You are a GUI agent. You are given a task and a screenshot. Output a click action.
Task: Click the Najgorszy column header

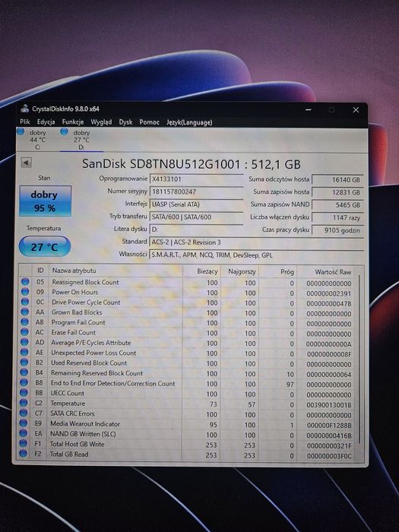pyautogui.click(x=240, y=271)
